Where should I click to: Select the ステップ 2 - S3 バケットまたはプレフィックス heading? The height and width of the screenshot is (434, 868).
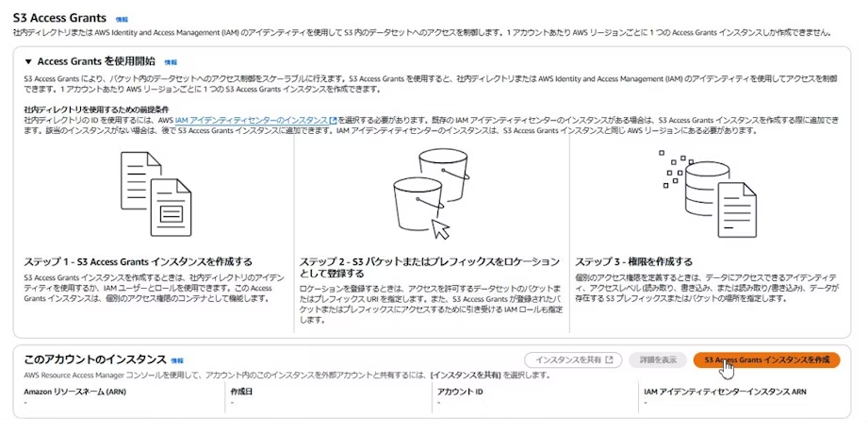[x=430, y=267]
